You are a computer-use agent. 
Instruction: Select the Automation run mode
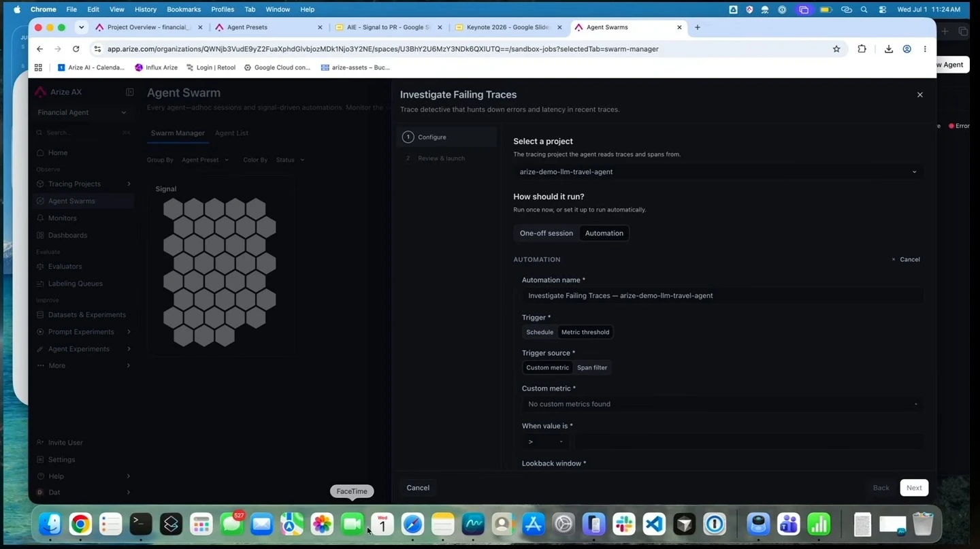pyautogui.click(x=604, y=233)
